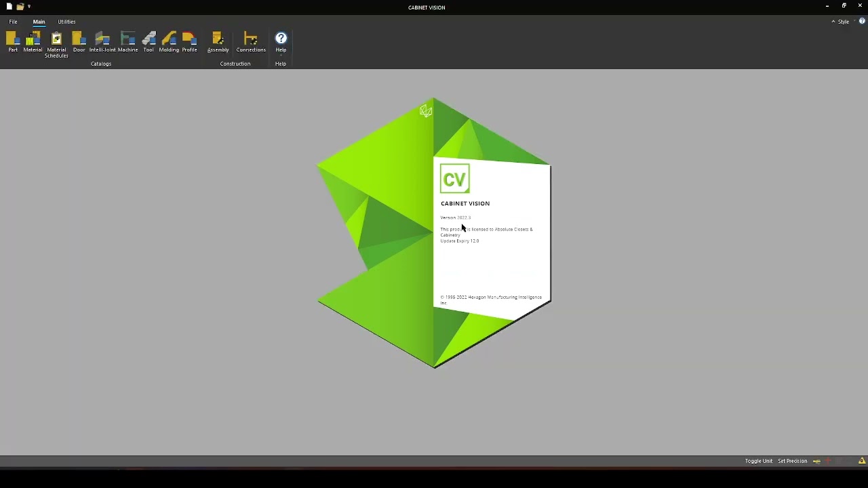Minimize the Cabinet Vision window
The width and height of the screenshot is (868, 488).
[x=827, y=6]
